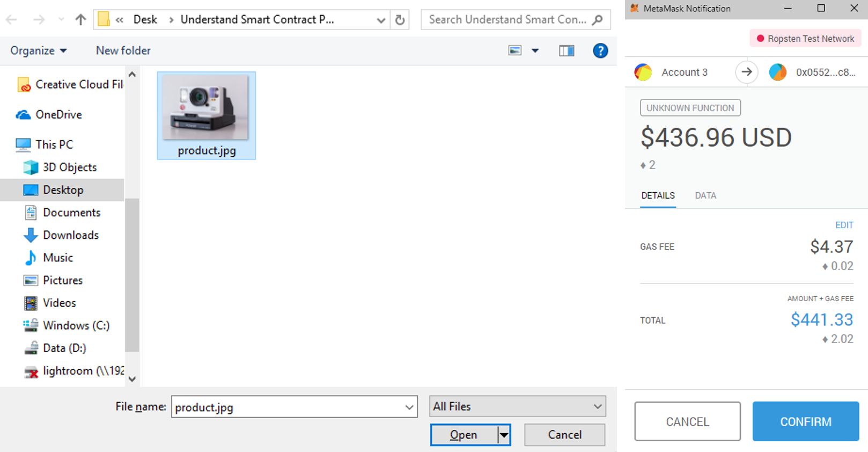Image resolution: width=868 pixels, height=452 pixels.
Task: Open recent locations dropdown arrow
Action: pos(61,20)
